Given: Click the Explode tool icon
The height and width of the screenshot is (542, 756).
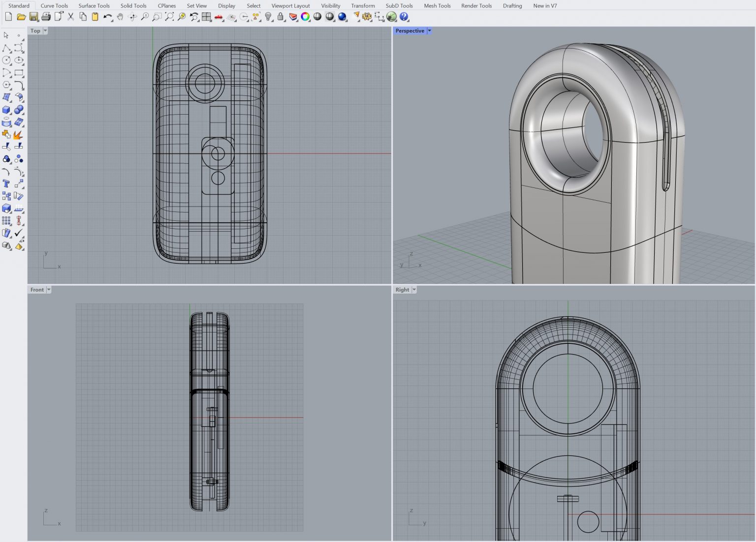Looking at the screenshot, I should [18, 134].
